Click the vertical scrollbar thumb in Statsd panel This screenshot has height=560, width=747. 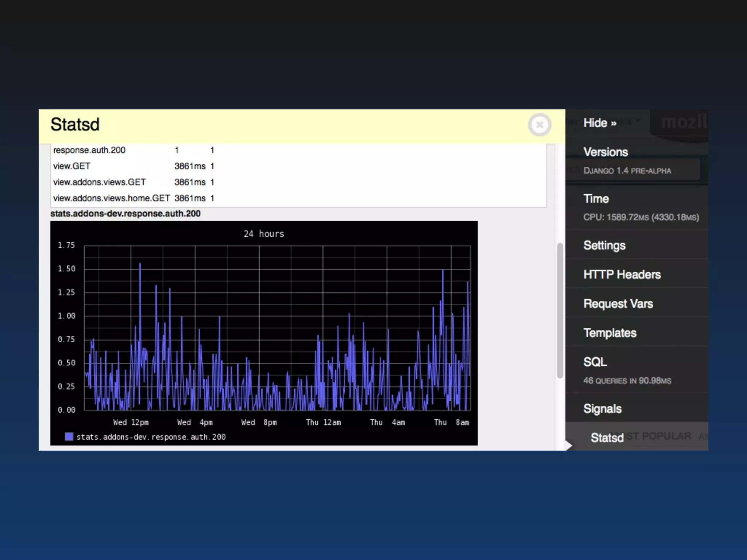[560, 310]
